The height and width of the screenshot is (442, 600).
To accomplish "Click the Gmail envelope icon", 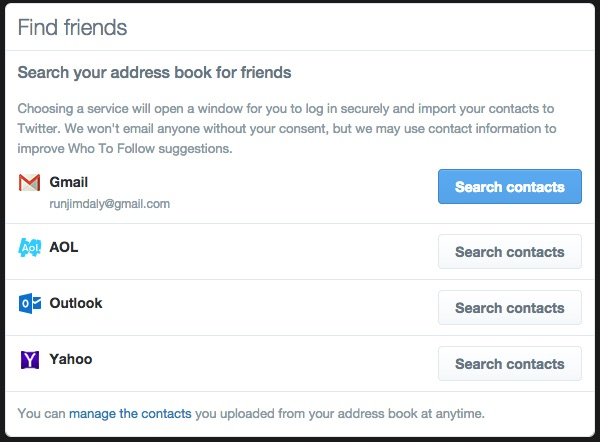I will [x=29, y=183].
